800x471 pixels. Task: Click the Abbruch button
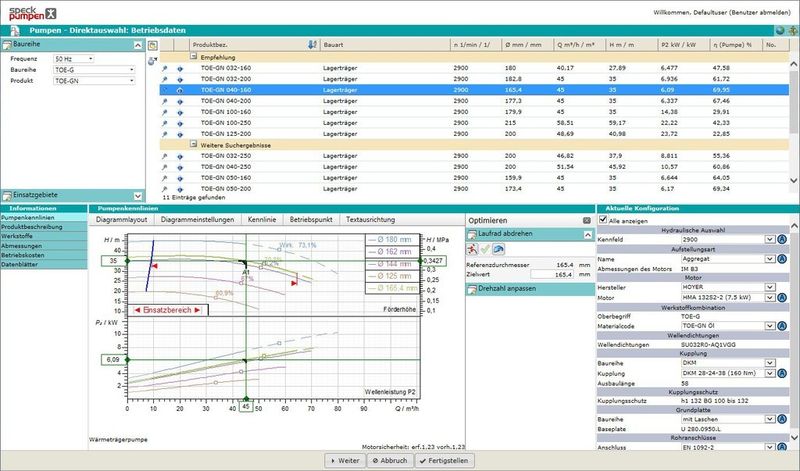pos(390,460)
